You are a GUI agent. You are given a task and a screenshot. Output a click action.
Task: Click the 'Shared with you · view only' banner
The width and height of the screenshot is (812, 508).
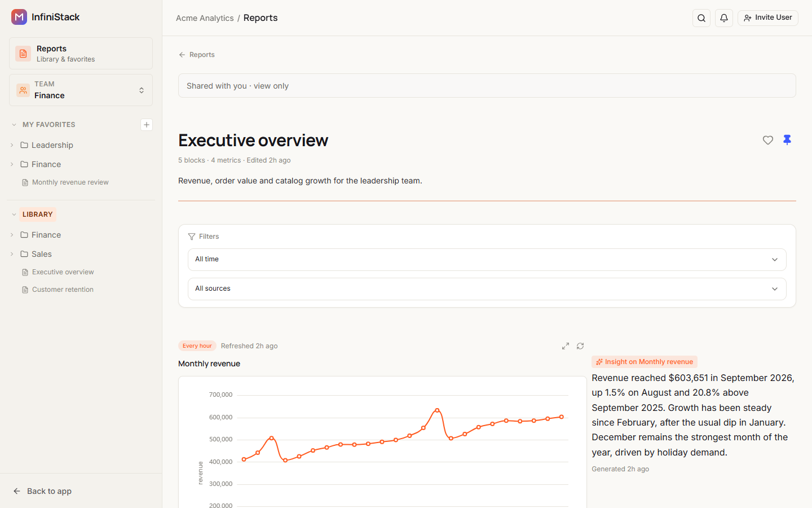click(x=487, y=86)
